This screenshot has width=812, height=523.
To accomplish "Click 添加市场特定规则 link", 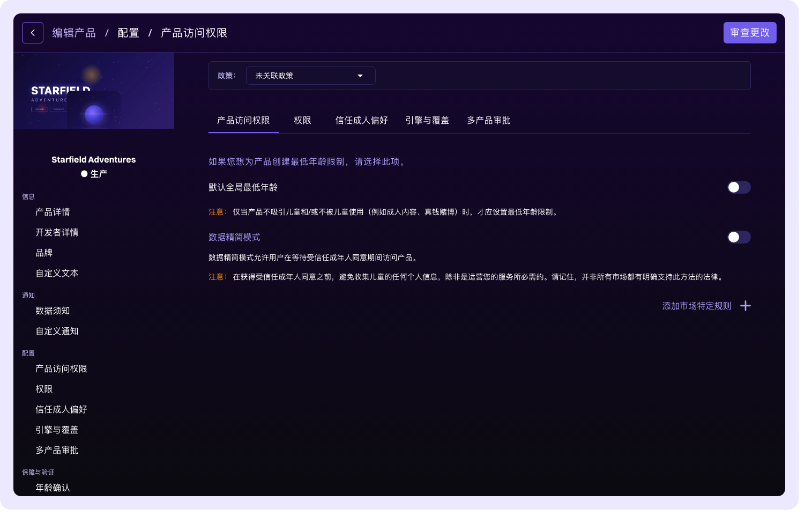I will [697, 306].
